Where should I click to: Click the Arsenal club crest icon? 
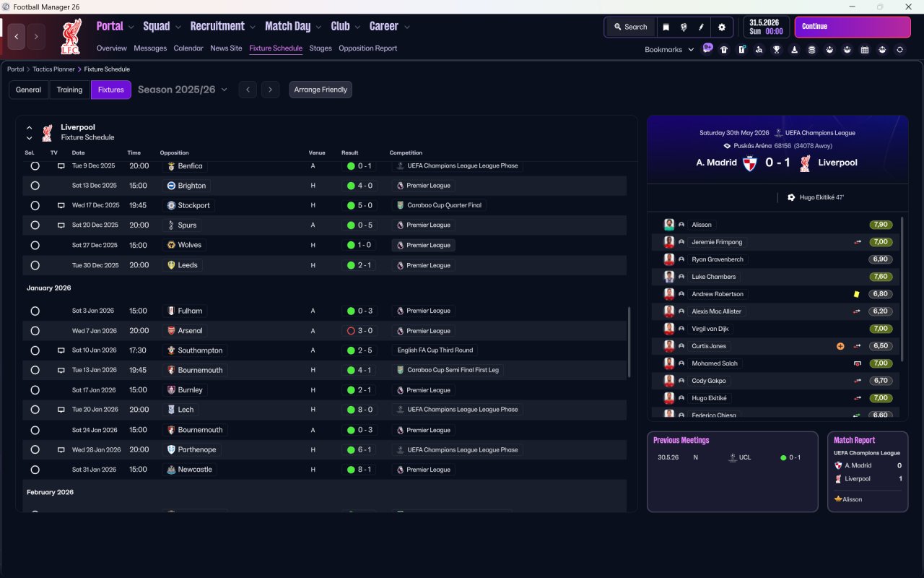pyautogui.click(x=171, y=331)
